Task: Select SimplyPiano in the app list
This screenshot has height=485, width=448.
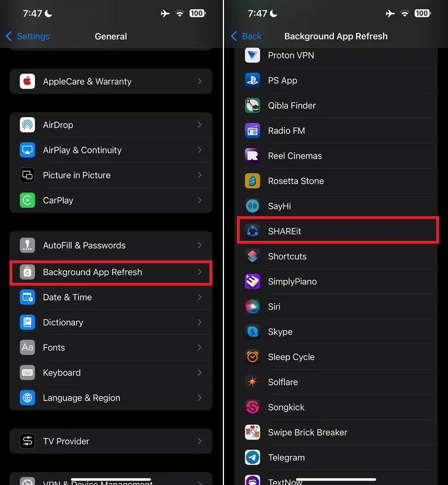Action: tap(336, 282)
